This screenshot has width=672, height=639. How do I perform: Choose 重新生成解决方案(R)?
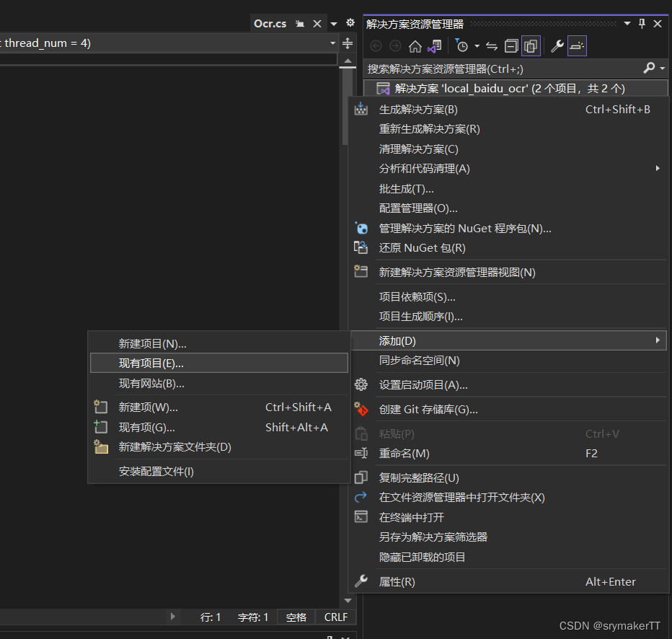pos(429,129)
